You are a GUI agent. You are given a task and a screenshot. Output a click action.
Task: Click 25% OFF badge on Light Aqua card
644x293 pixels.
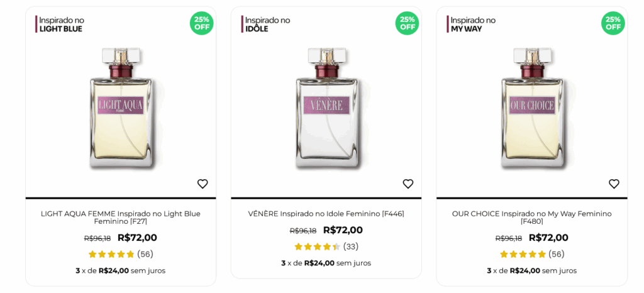tap(202, 23)
